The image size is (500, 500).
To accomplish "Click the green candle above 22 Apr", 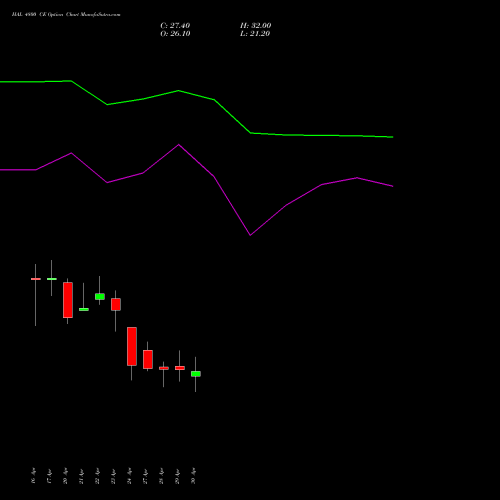I will pos(100,296).
